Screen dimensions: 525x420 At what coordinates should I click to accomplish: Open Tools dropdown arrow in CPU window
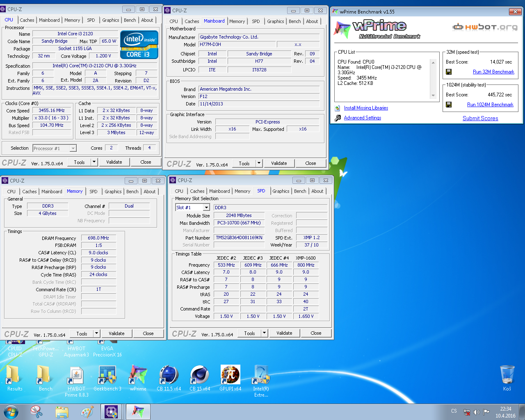94,162
